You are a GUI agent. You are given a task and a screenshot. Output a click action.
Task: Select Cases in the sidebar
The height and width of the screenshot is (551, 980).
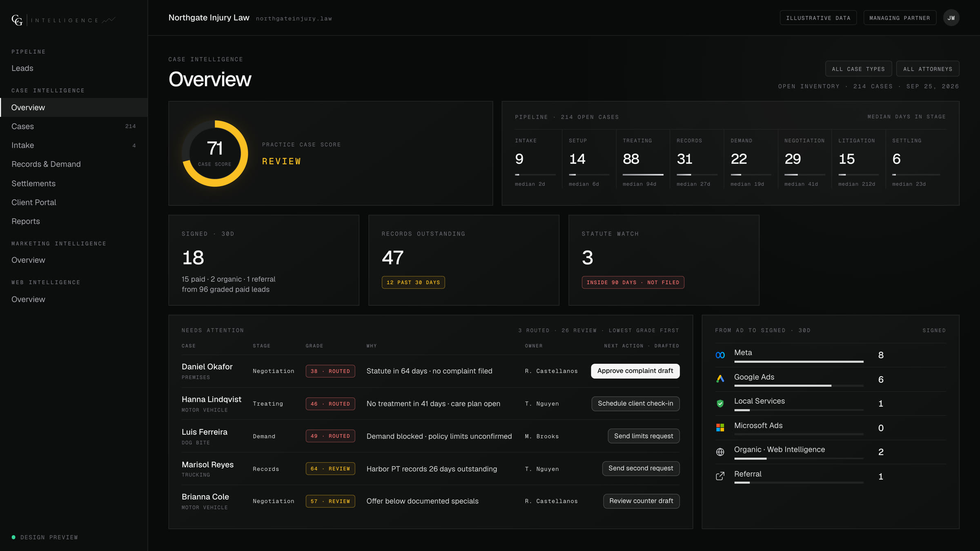pos(73,127)
